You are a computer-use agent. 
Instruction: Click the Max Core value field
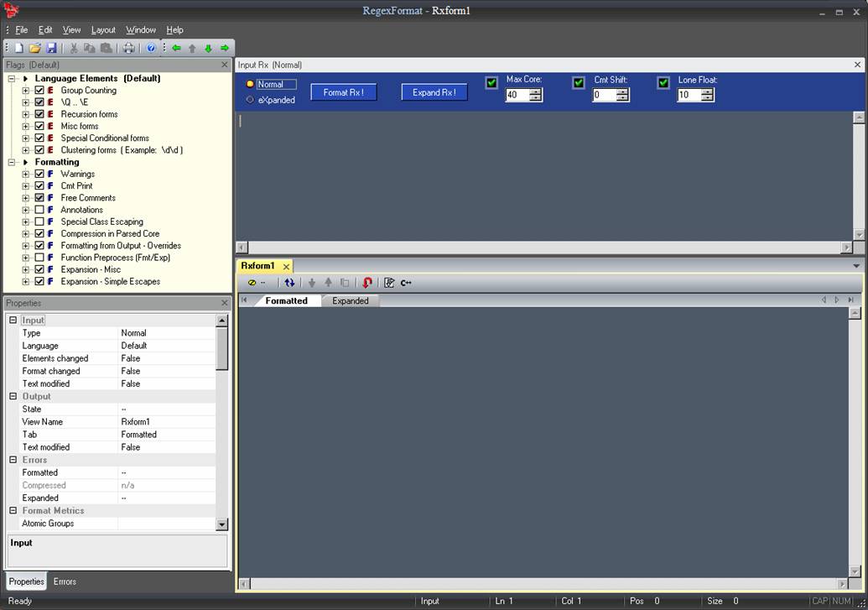tap(517, 96)
